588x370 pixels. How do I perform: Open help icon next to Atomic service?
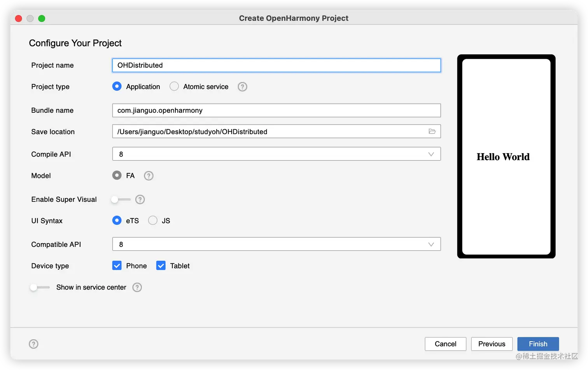click(242, 87)
